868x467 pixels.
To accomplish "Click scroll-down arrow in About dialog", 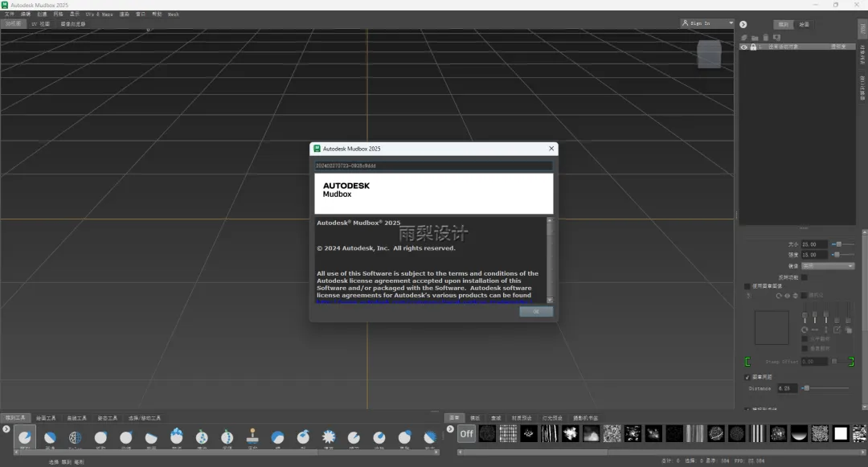I will coord(550,300).
